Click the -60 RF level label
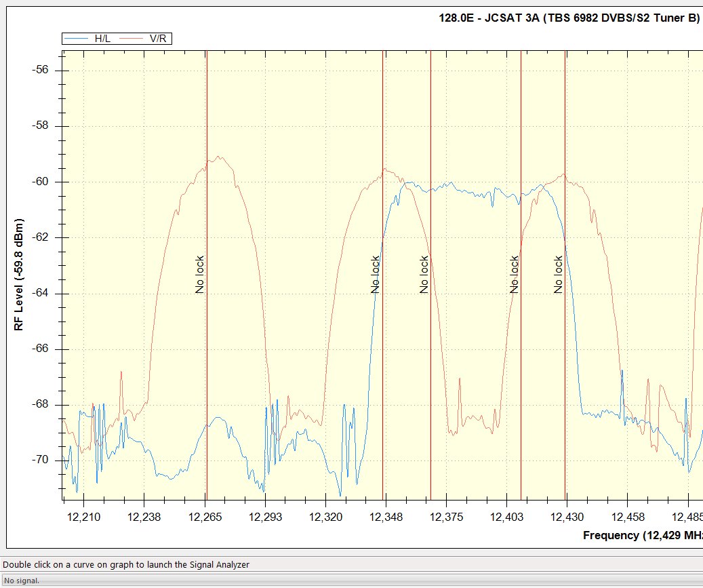The width and height of the screenshot is (703, 588). pyautogui.click(x=40, y=181)
